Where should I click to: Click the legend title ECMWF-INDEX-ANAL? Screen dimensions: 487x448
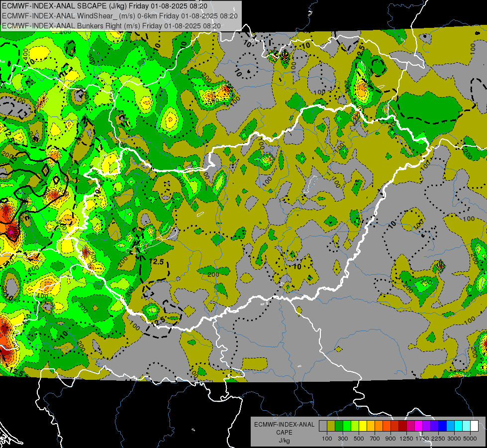[285, 425]
